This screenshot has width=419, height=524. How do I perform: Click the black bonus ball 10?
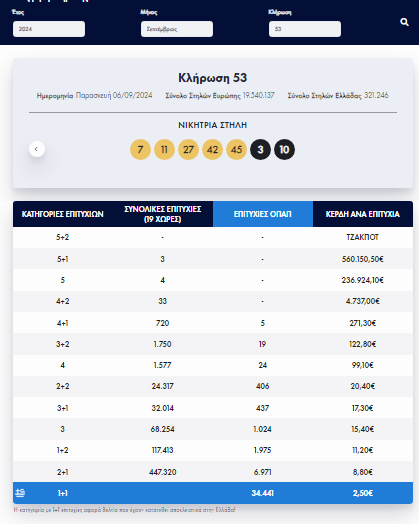284,149
